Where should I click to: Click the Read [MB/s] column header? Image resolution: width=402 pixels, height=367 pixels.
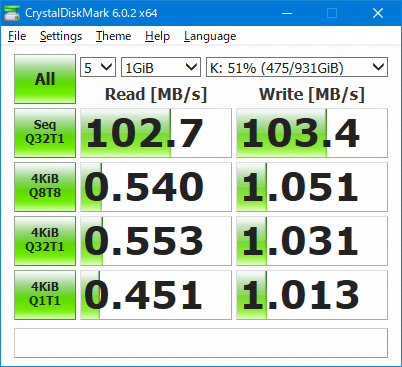[x=156, y=94]
